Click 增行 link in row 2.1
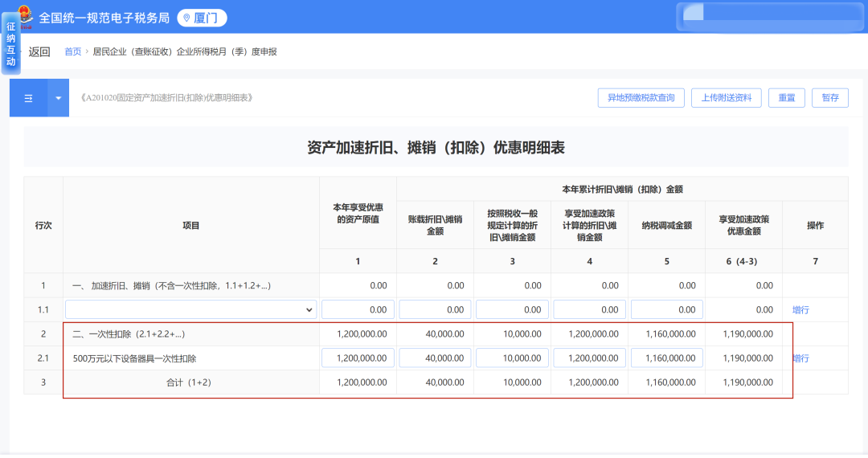Screen dimensions: 868x458 800,358
